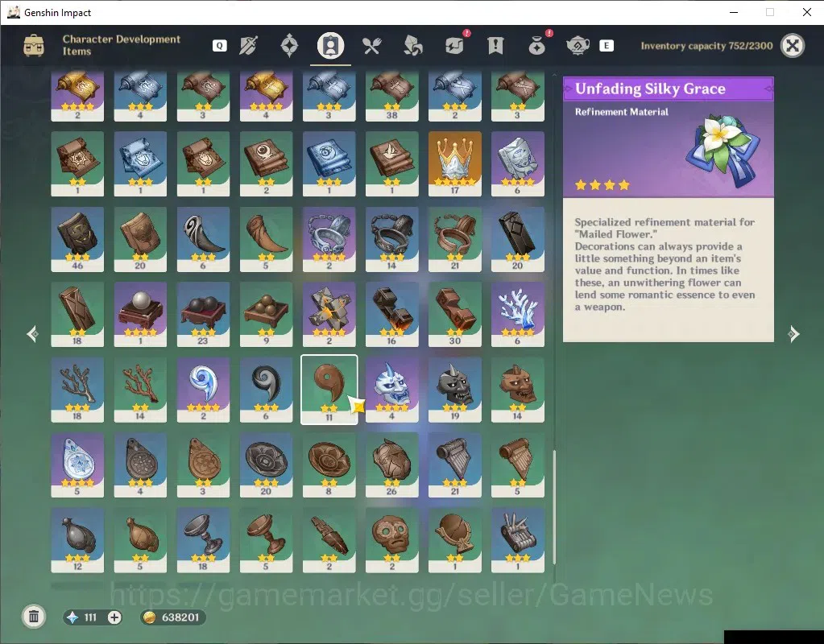This screenshot has height=644, width=824.
Task: Click the Mora balance 638201
Action: 173,617
